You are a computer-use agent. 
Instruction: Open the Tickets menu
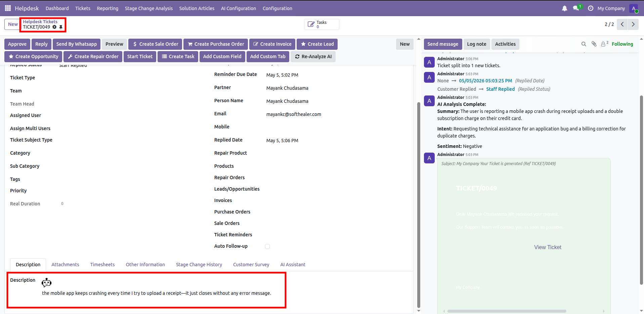pyautogui.click(x=83, y=8)
